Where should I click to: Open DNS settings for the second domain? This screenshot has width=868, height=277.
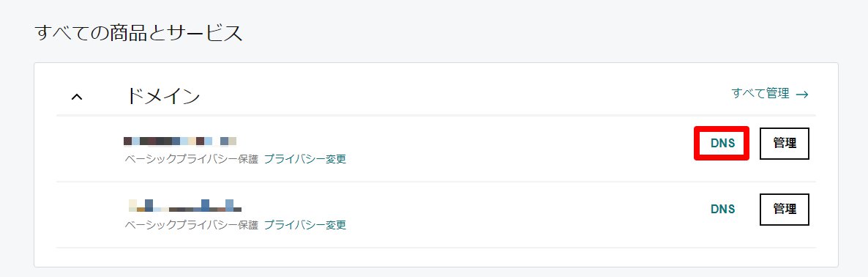point(722,209)
